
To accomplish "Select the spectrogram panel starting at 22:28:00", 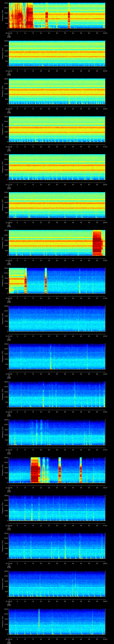I will [x=57, y=205].
